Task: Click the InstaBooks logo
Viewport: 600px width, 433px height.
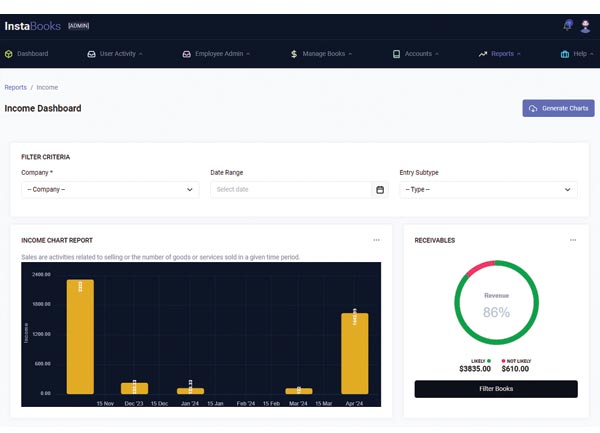Action: 32,25
